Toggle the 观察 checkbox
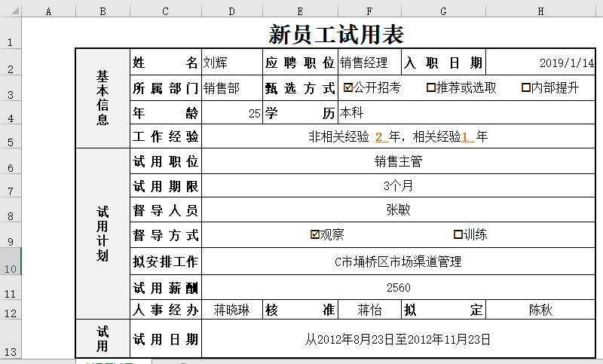The width and height of the screenshot is (603, 364). [x=315, y=234]
